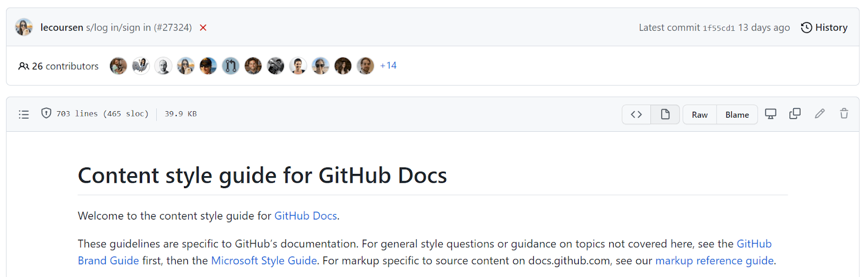Open the Microsoft Style Guide link
This screenshot has height=277, width=868.
(x=264, y=261)
